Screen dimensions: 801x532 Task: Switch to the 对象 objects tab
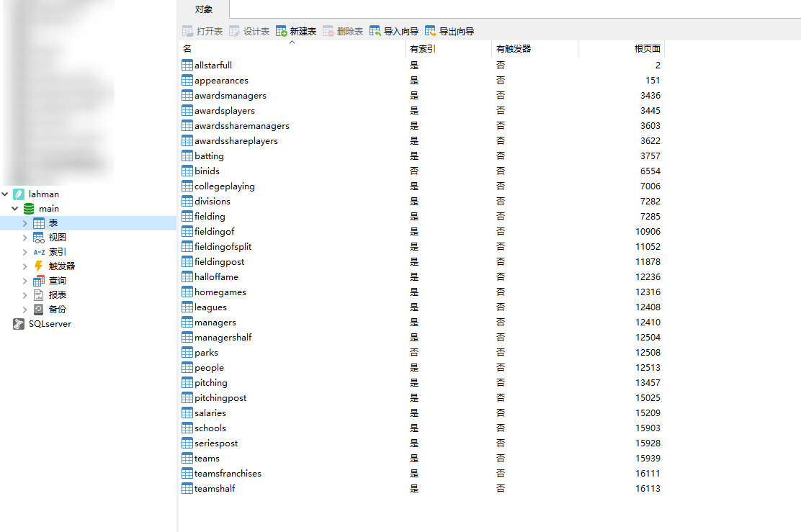(203, 9)
